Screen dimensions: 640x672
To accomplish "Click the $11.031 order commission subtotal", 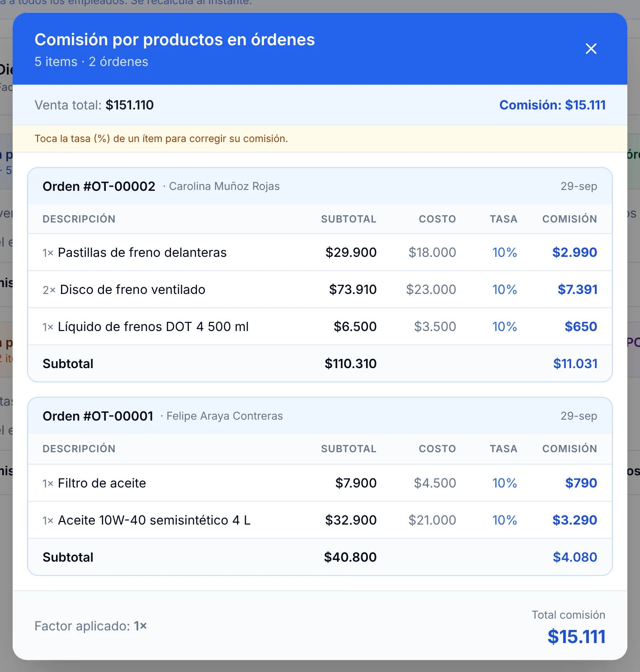I will pos(575,364).
